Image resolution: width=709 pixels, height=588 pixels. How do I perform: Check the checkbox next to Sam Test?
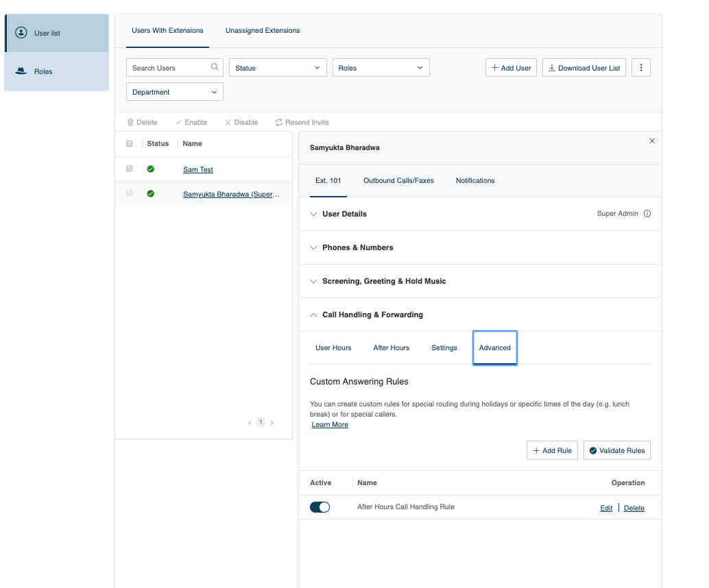click(129, 169)
